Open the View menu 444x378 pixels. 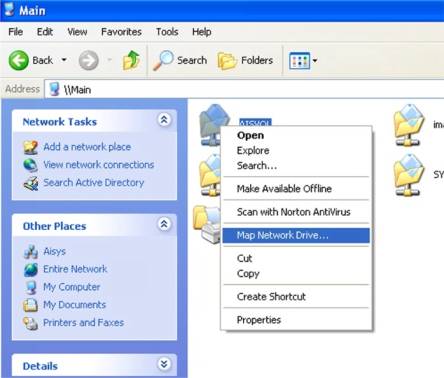point(77,32)
